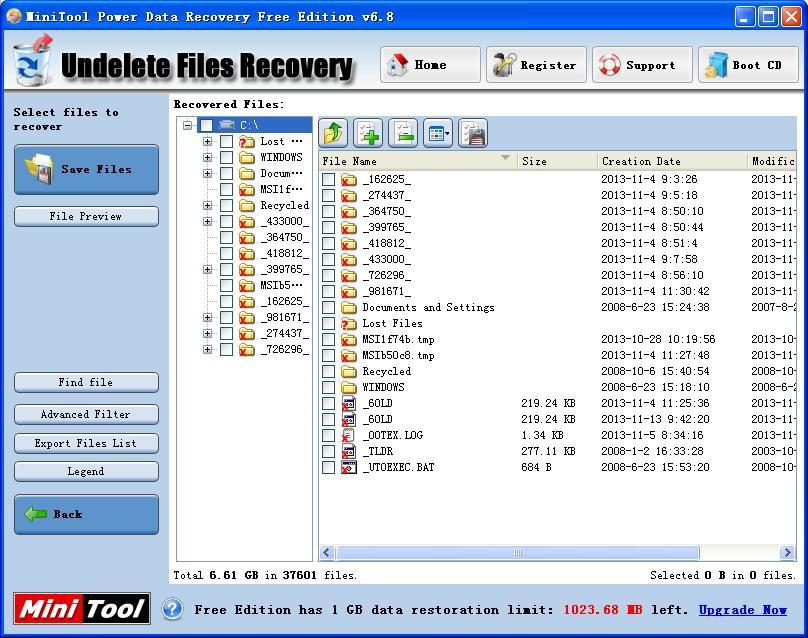The image size is (808, 638).
Task: Select the _162625_ folder icon in file list
Action: click(349, 179)
